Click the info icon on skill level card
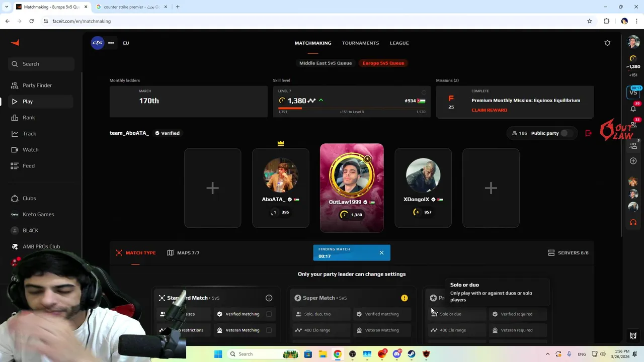The image size is (644, 362). coord(424,93)
